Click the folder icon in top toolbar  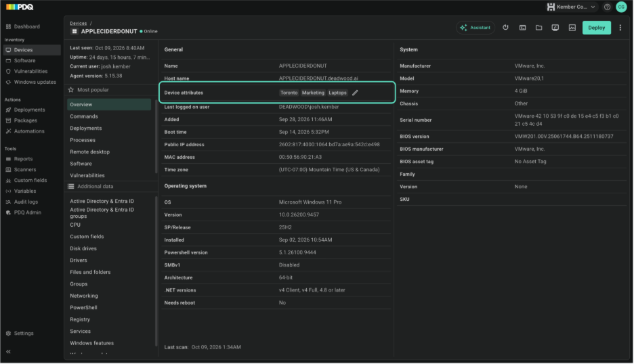point(538,28)
